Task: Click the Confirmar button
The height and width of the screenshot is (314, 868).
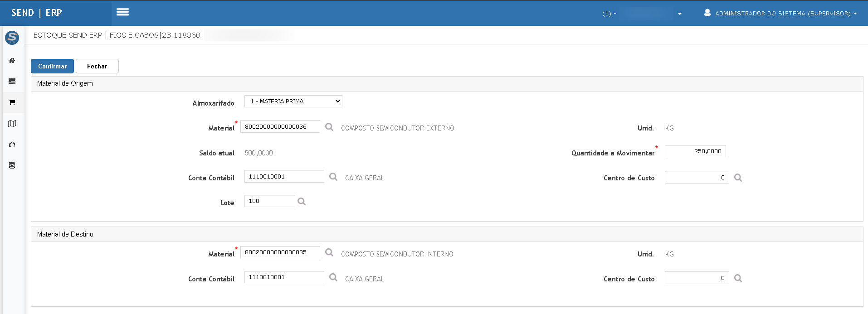Action: pos(52,66)
